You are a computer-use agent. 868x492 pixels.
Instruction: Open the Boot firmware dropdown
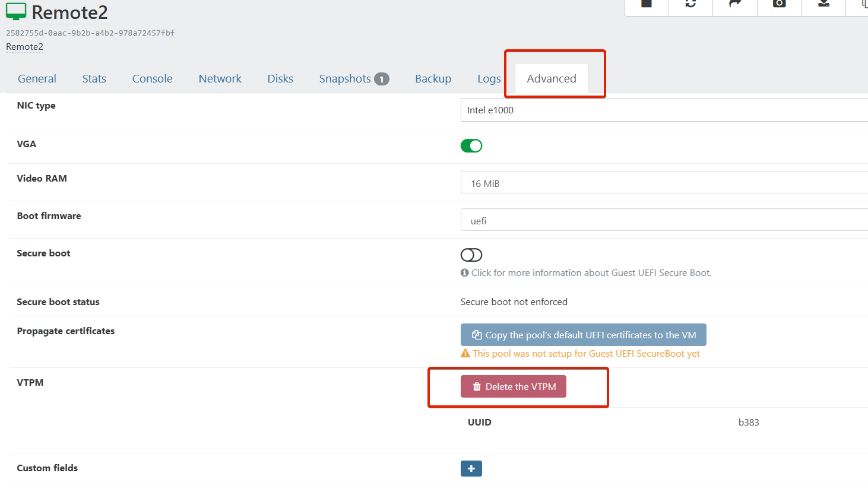[x=664, y=221]
